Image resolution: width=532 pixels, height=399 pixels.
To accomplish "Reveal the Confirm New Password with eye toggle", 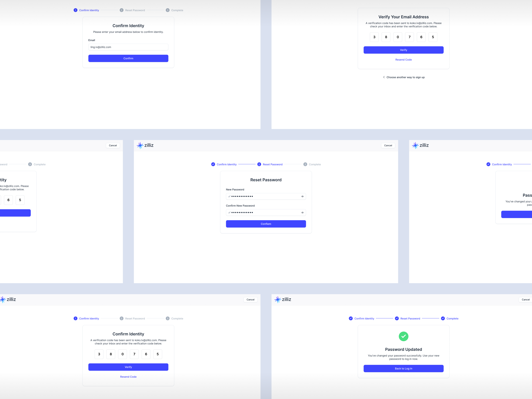I will (302, 212).
